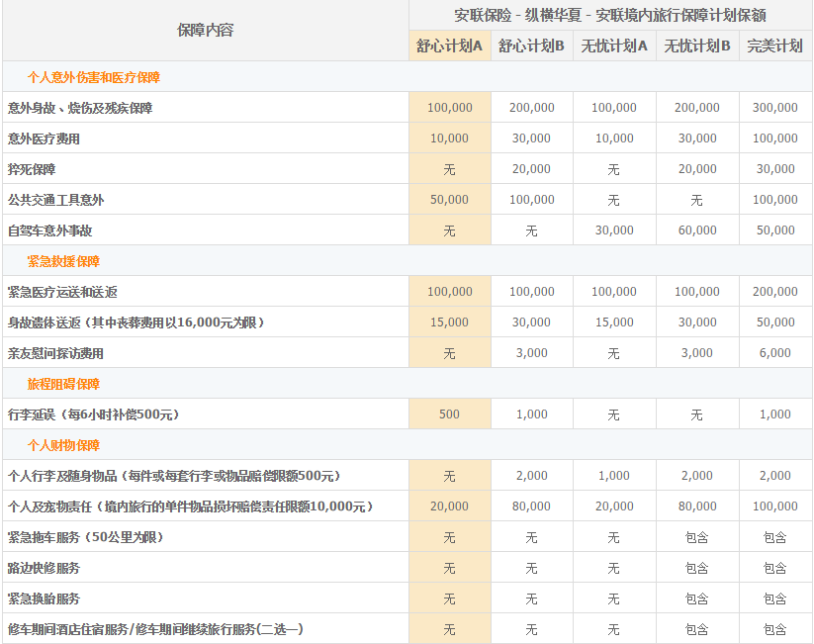Switch to the 无忧计划B plan header
Viewport: 814px width, 644px height.
[697, 46]
